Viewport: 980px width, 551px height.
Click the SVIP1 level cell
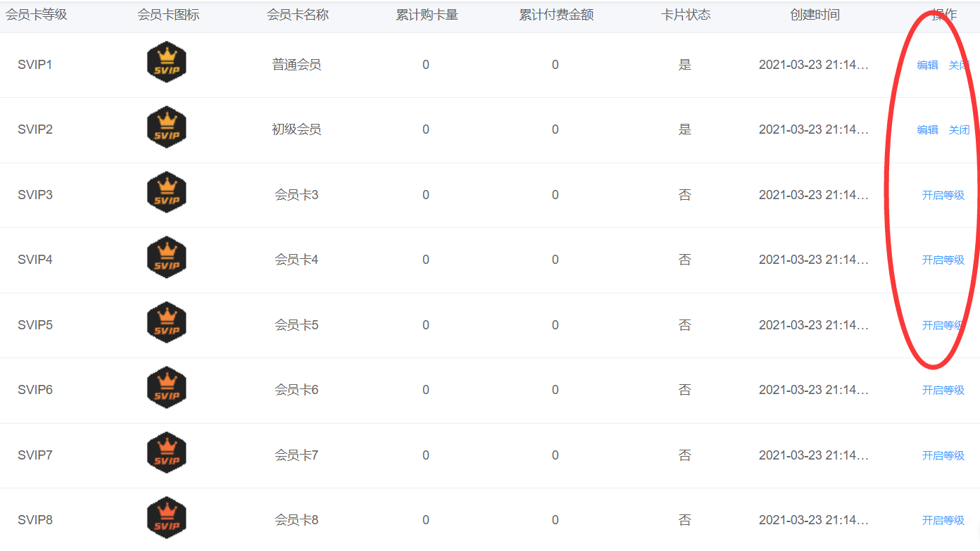click(x=35, y=65)
